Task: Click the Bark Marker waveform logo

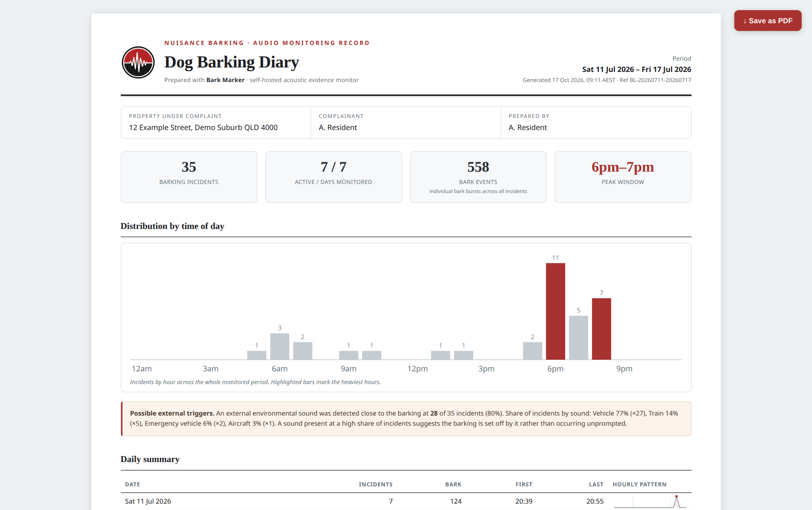Action: point(138,62)
